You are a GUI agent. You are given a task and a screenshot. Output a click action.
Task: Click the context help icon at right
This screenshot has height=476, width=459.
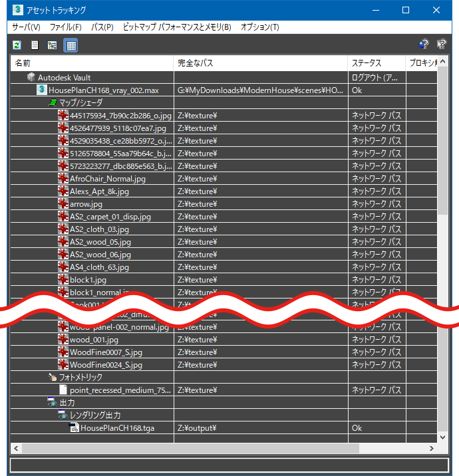point(442,44)
